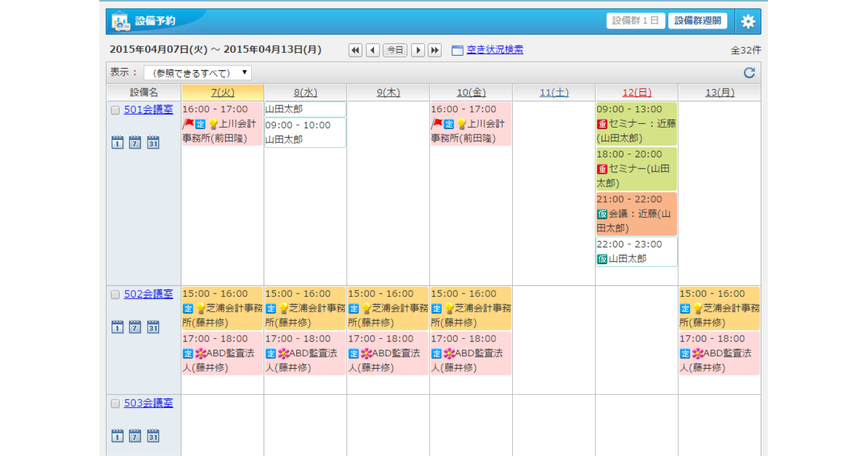Image resolution: width=868 pixels, height=456 pixels.
Task: Select the 7(火) day header
Action: [x=223, y=93]
